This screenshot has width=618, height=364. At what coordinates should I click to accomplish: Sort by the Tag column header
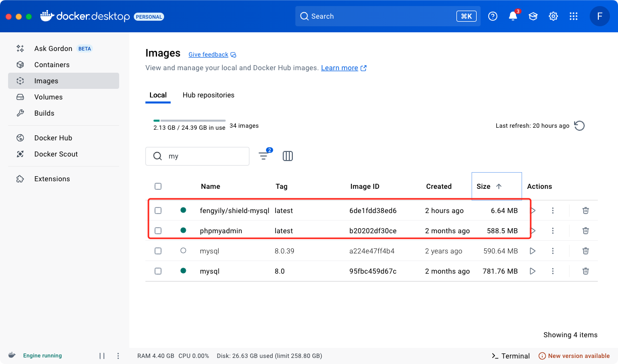pyautogui.click(x=282, y=186)
